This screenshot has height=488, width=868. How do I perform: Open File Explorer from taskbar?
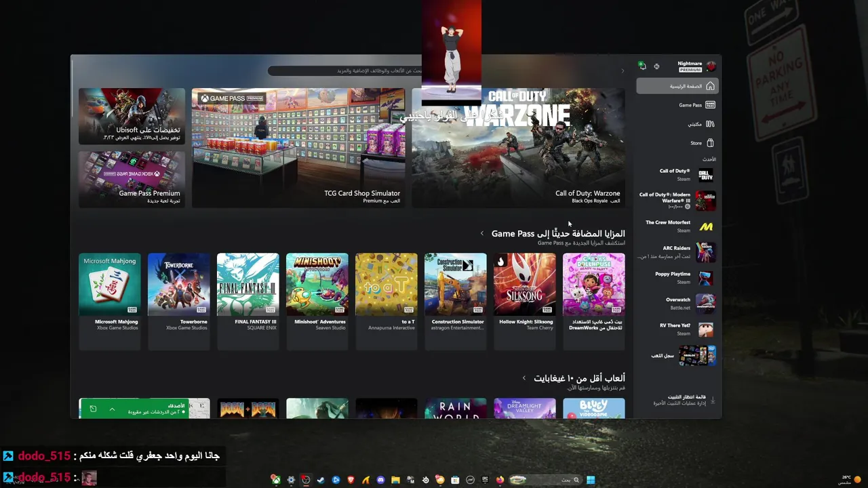coord(395,480)
